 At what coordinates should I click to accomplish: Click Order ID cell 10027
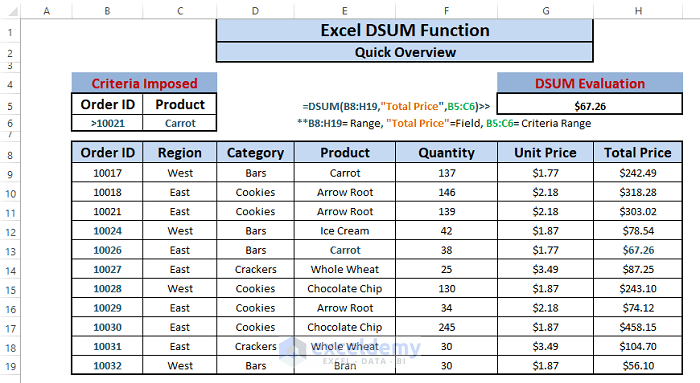pos(107,269)
